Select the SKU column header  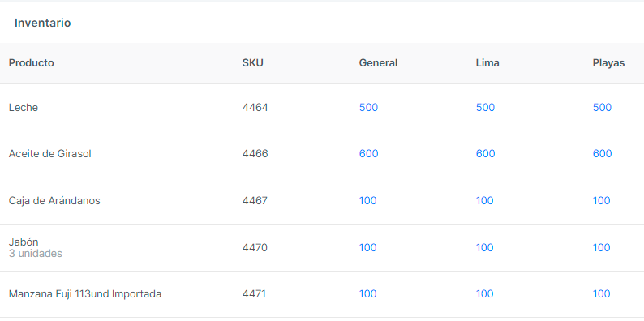click(x=252, y=63)
